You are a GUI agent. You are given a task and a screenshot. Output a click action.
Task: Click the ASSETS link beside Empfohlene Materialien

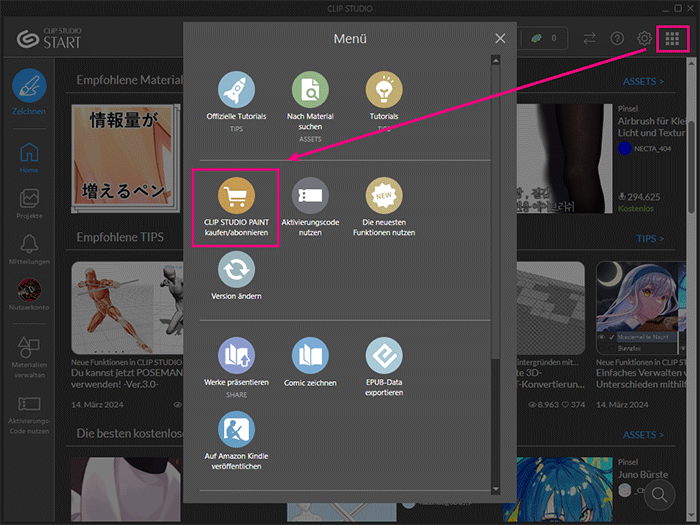643,81
